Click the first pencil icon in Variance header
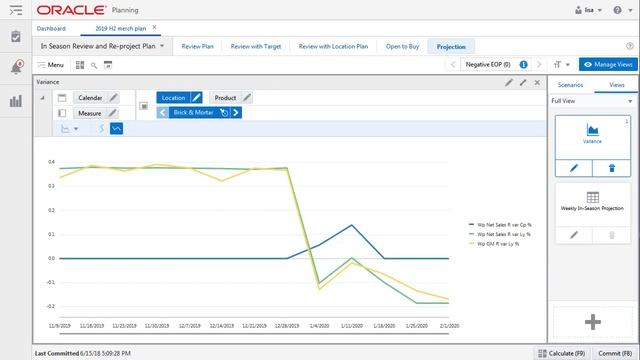 point(509,82)
